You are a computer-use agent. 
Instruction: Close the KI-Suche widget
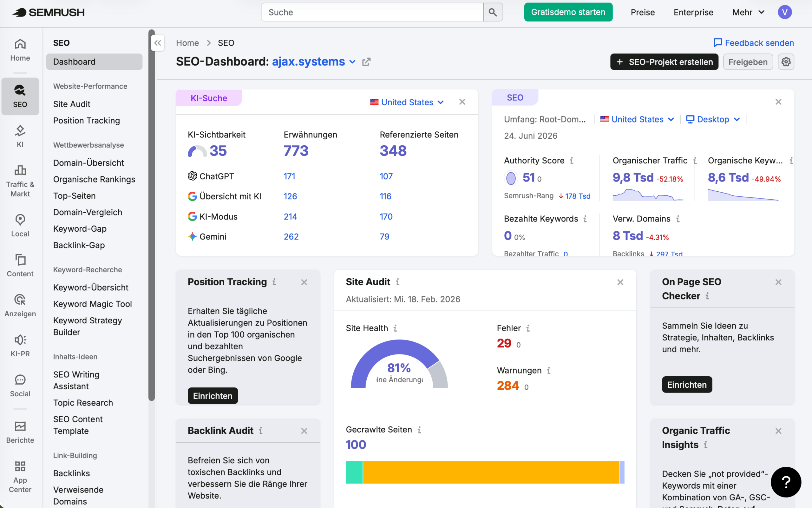(x=462, y=102)
